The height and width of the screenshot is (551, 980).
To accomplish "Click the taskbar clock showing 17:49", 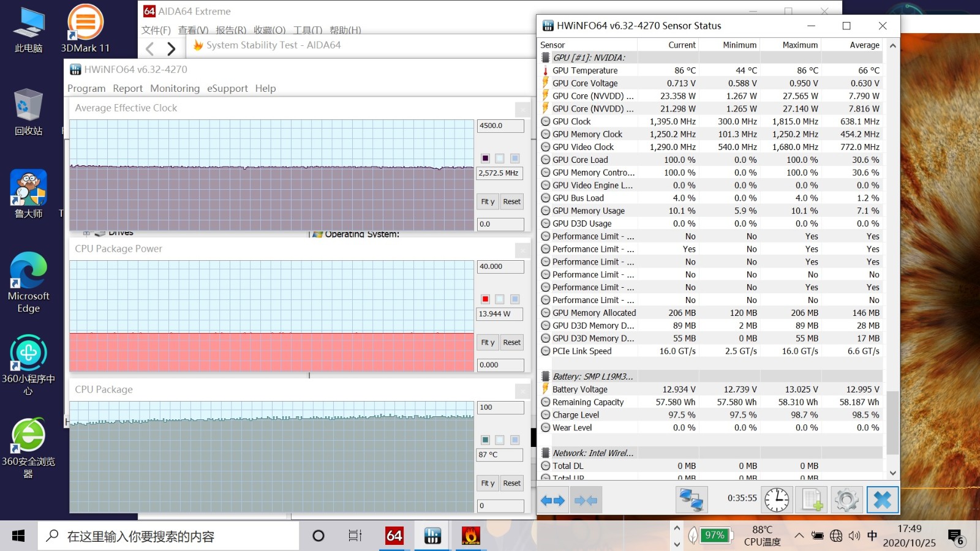I will pyautogui.click(x=909, y=536).
